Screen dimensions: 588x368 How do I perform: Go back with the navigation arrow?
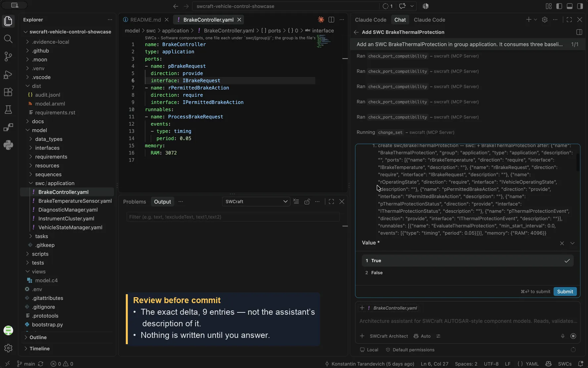176,6
